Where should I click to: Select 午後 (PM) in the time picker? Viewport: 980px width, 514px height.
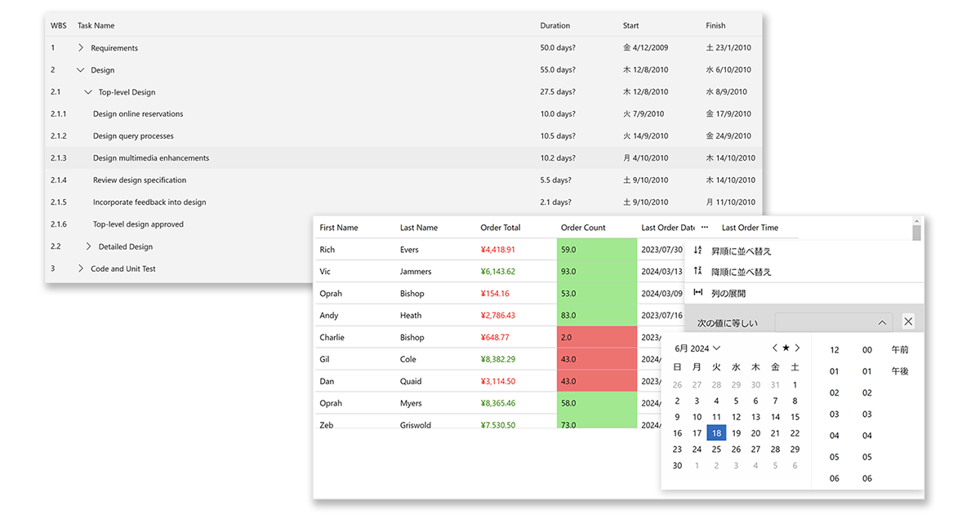(x=899, y=371)
